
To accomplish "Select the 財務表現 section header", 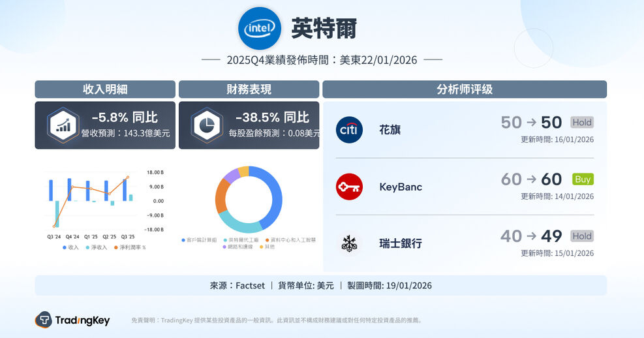I will (x=249, y=89).
